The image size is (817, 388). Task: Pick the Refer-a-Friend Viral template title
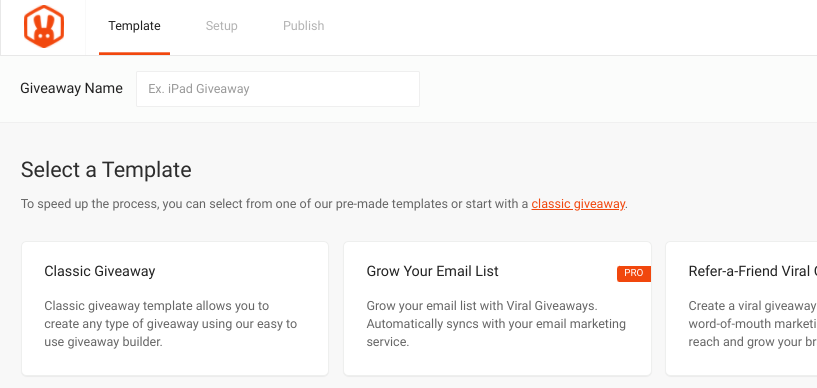pos(752,271)
